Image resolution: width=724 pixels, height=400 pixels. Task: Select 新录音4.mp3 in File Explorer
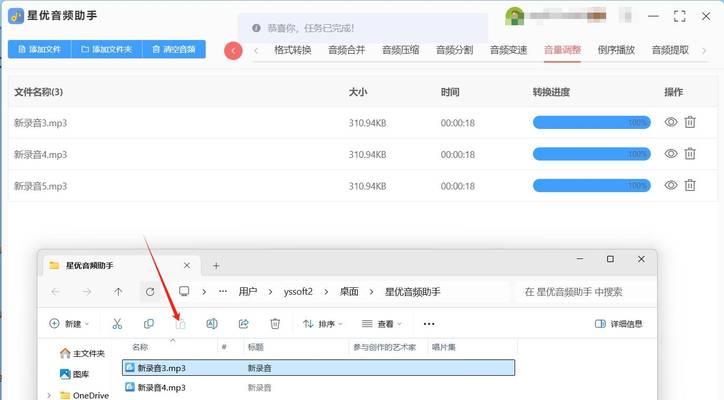pos(161,388)
